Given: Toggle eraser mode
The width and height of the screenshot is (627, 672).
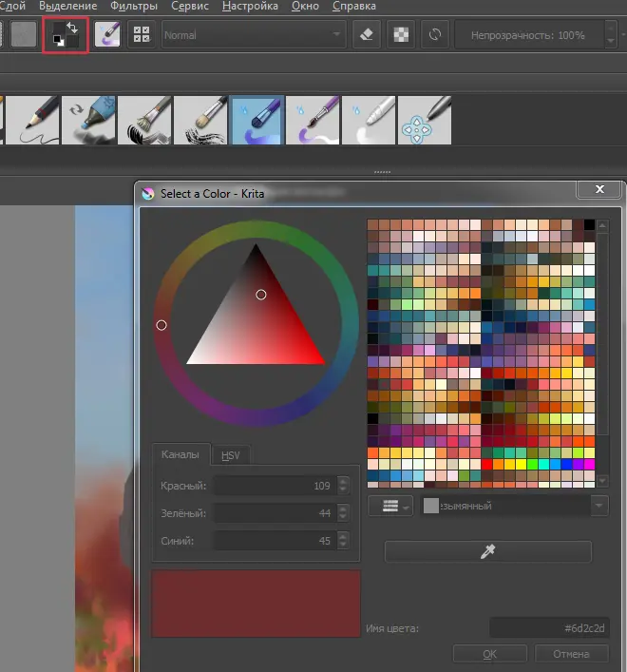Looking at the screenshot, I should coord(366,34).
